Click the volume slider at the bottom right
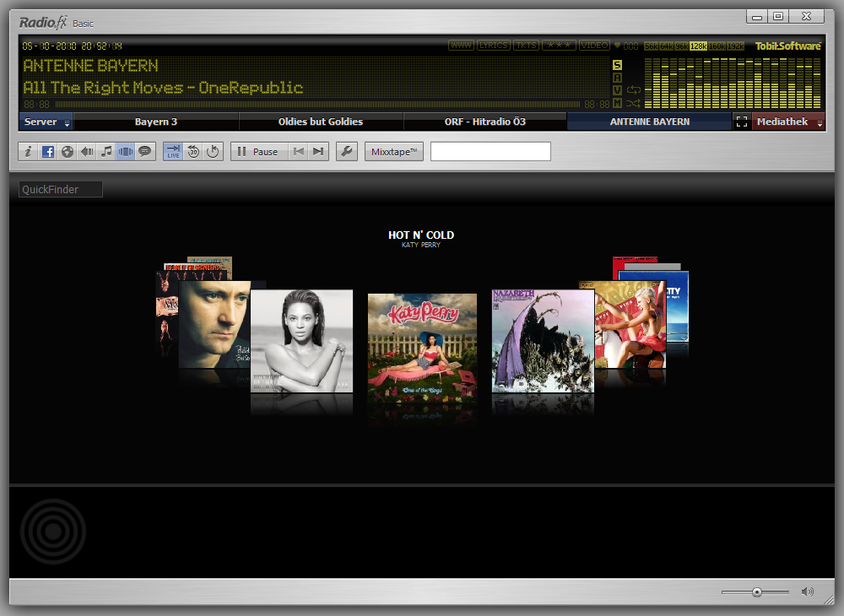 click(756, 592)
